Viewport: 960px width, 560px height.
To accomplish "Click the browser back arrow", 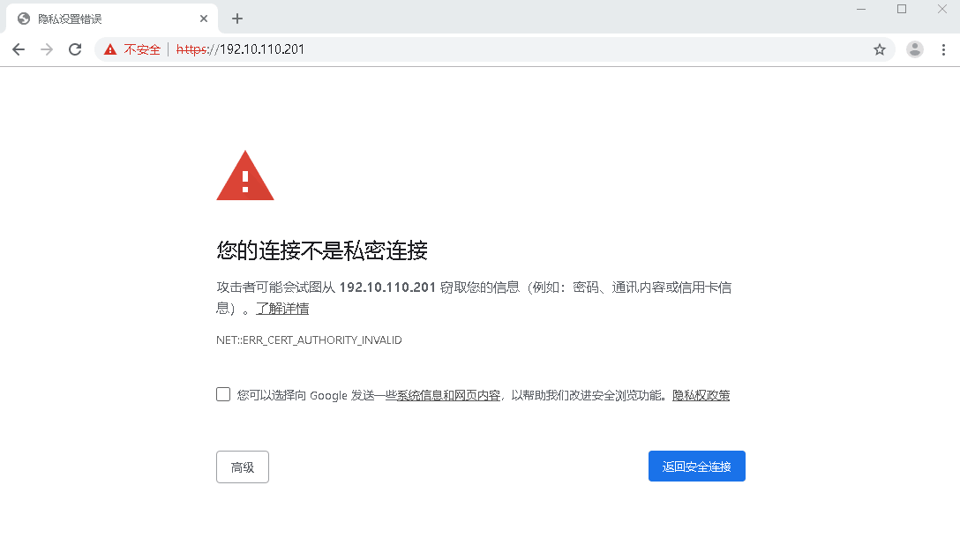I will point(19,49).
